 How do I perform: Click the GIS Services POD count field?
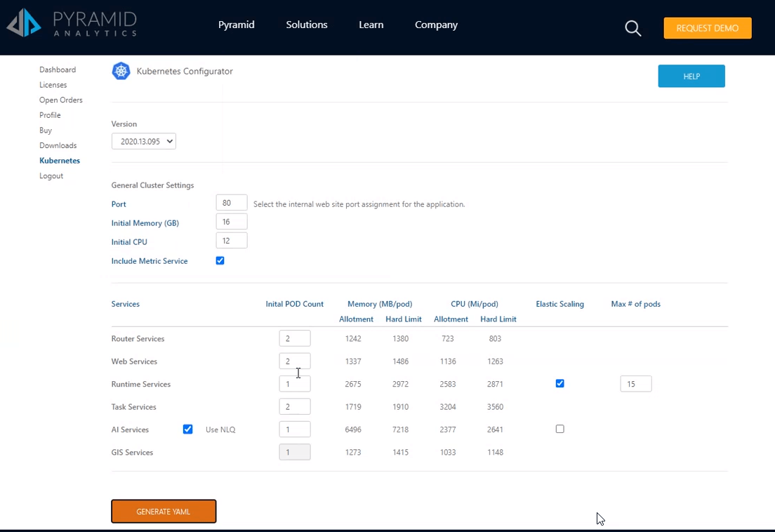point(295,452)
